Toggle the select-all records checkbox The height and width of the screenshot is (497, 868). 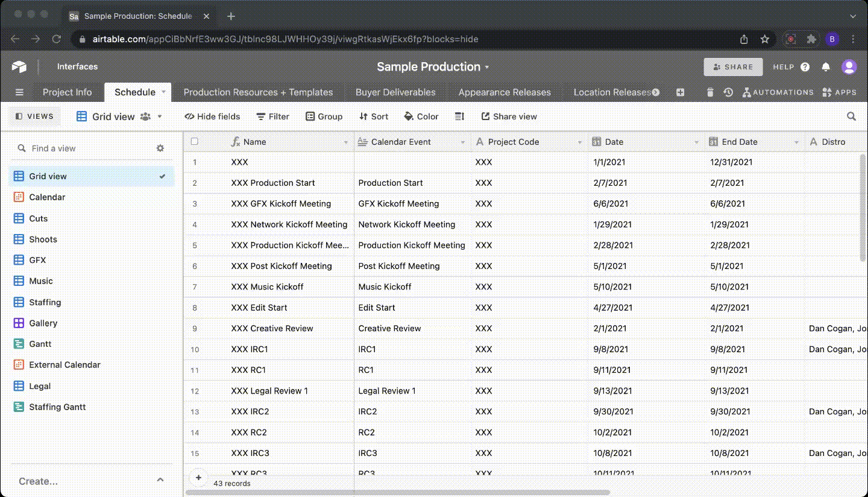pos(195,141)
